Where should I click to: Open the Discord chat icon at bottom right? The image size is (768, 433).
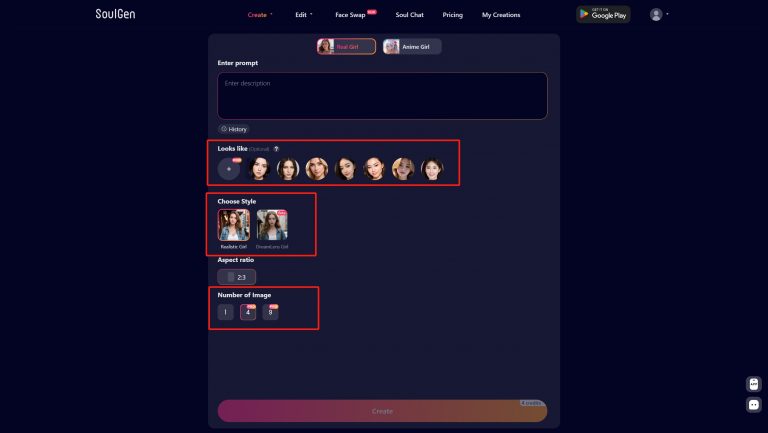(754, 405)
